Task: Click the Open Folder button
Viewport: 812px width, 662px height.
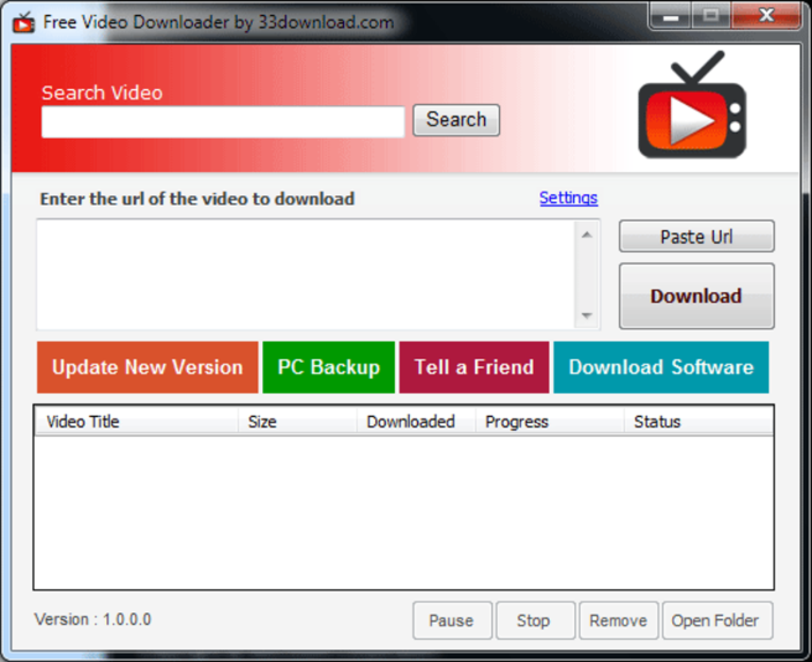Action: pos(717,620)
